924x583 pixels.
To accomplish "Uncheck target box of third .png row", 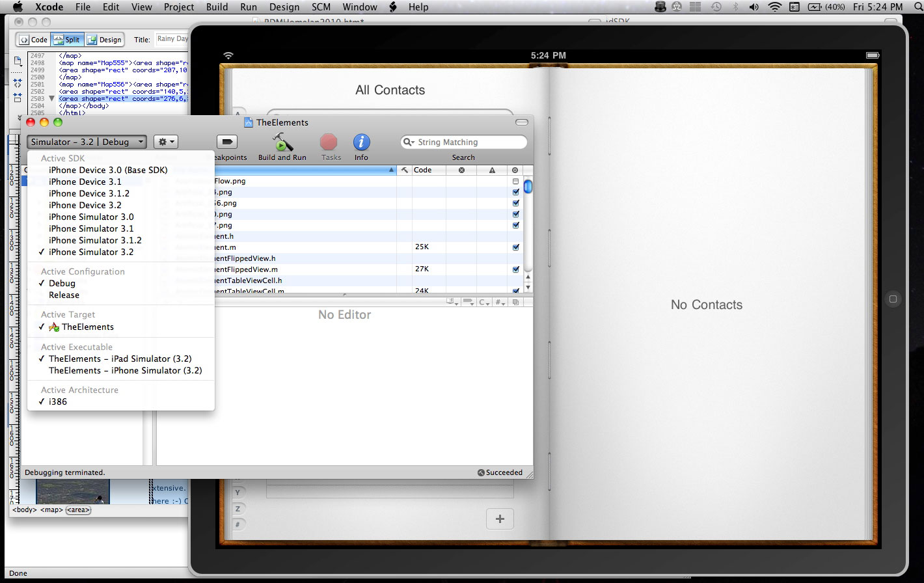I will (x=516, y=203).
